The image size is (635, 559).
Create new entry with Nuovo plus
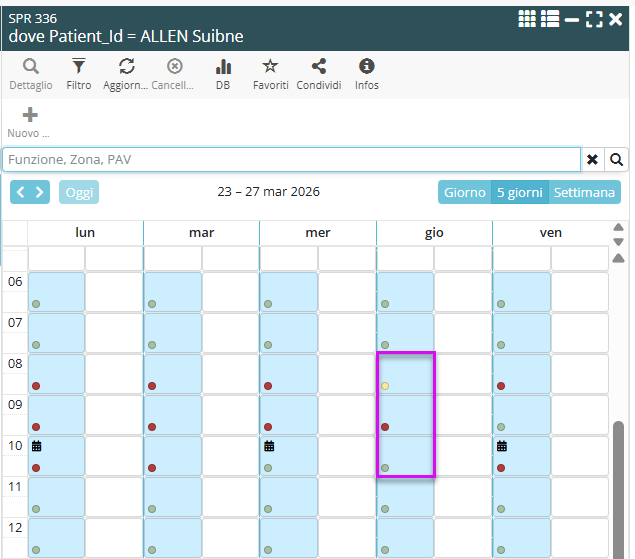click(x=30, y=115)
